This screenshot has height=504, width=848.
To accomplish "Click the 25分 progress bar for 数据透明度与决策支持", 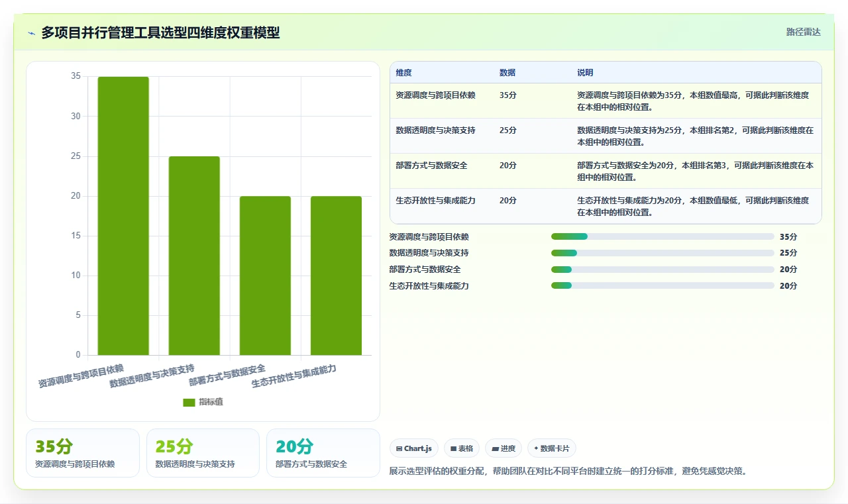I will click(662, 253).
